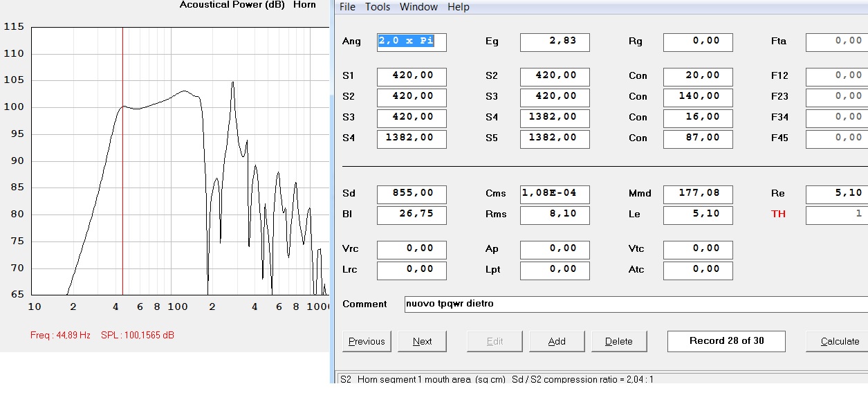This screenshot has width=868, height=393.
Task: Click the SPL : 100,1565 dB readout
Action: tap(138, 336)
